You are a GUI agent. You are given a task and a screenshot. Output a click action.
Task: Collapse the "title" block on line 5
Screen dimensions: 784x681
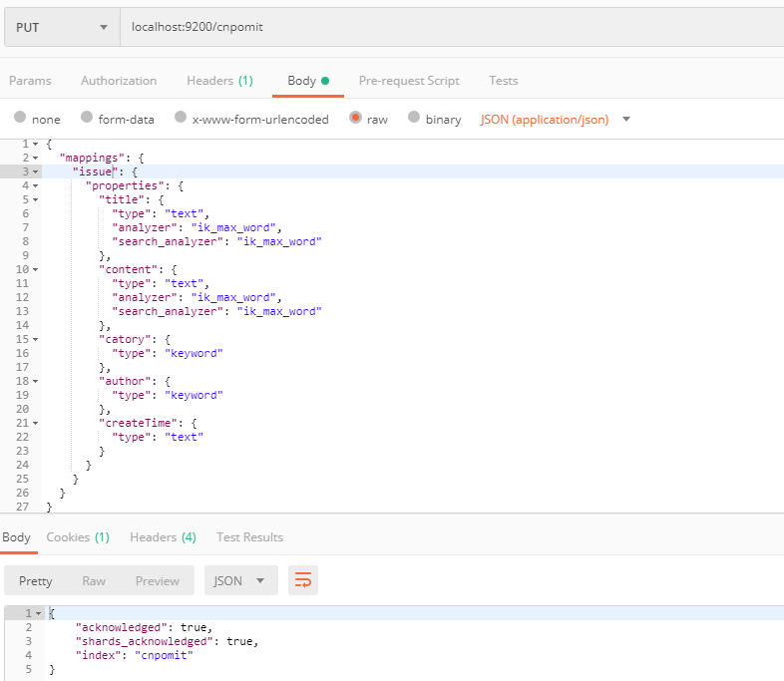click(x=36, y=199)
